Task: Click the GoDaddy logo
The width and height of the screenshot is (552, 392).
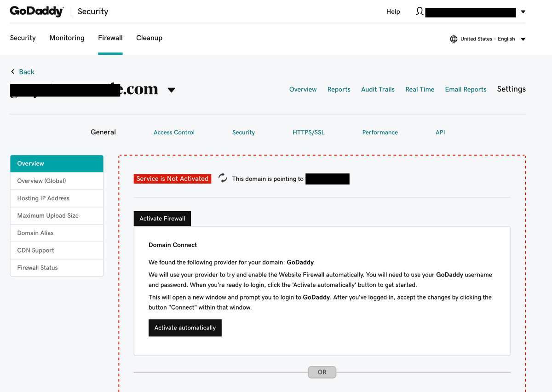Action: click(x=37, y=12)
